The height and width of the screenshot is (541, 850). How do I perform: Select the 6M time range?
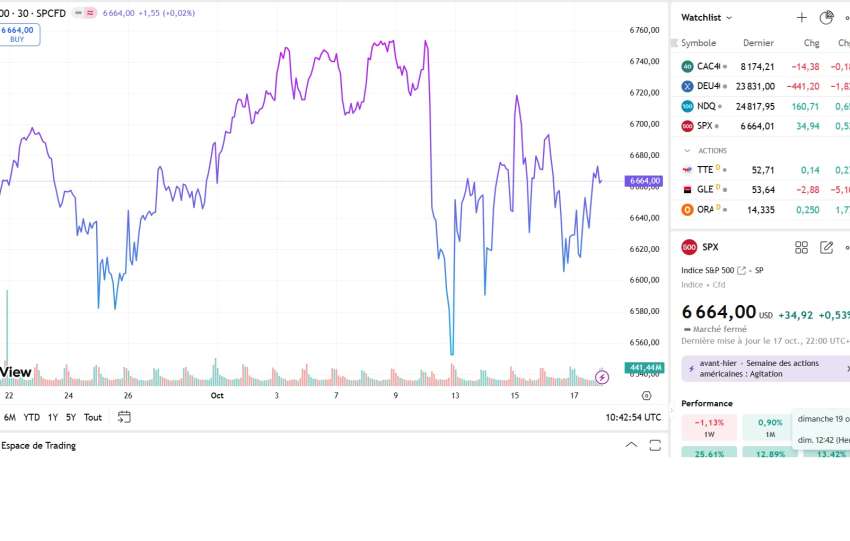(10, 417)
